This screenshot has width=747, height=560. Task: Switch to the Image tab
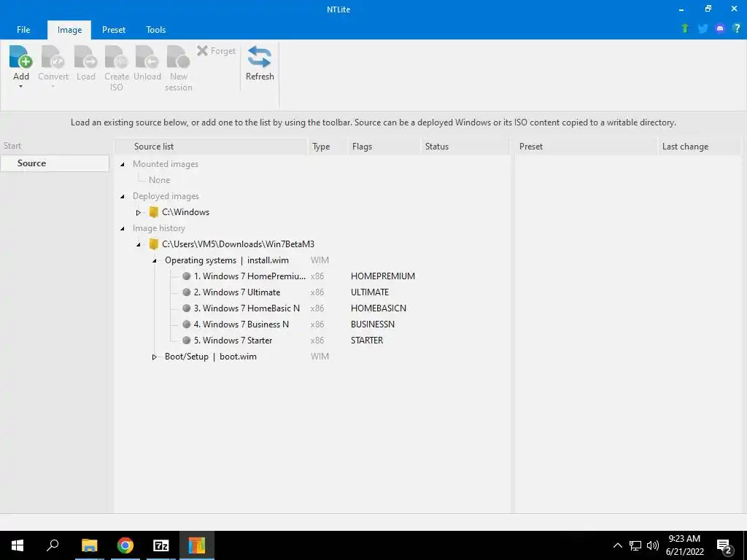(69, 29)
